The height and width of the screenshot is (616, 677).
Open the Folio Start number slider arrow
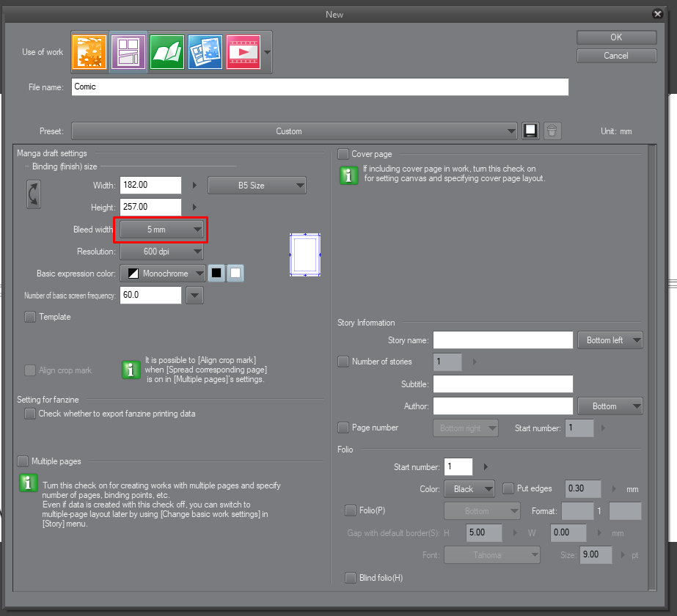pos(486,467)
